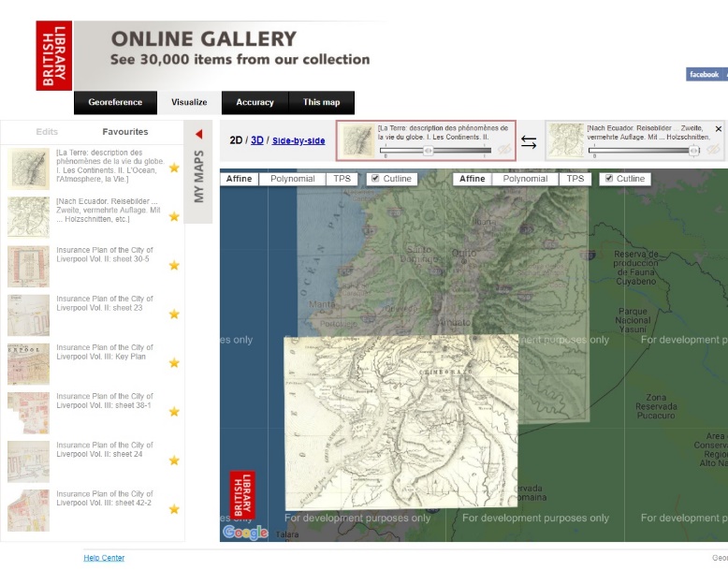728x570 pixels.
Task: Click star beside Liverpool sheet 42-2
Action: coord(174,509)
